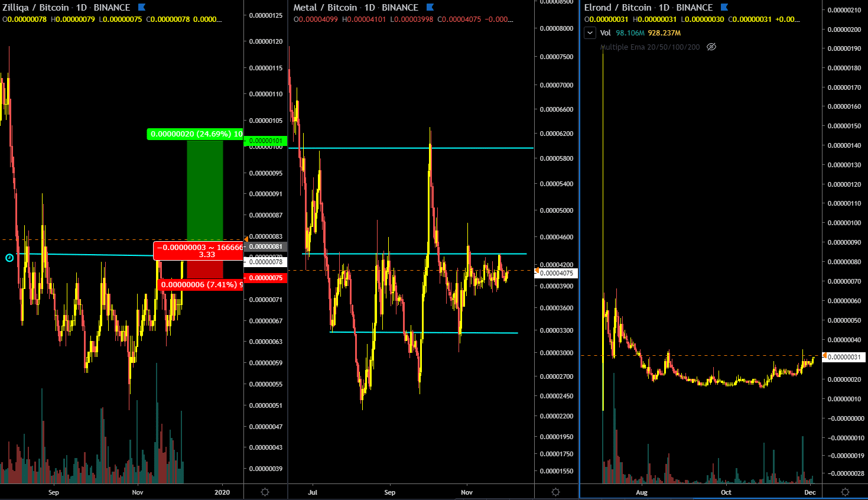Click 0.00008000 on the Metal price scale

click(557, 28)
